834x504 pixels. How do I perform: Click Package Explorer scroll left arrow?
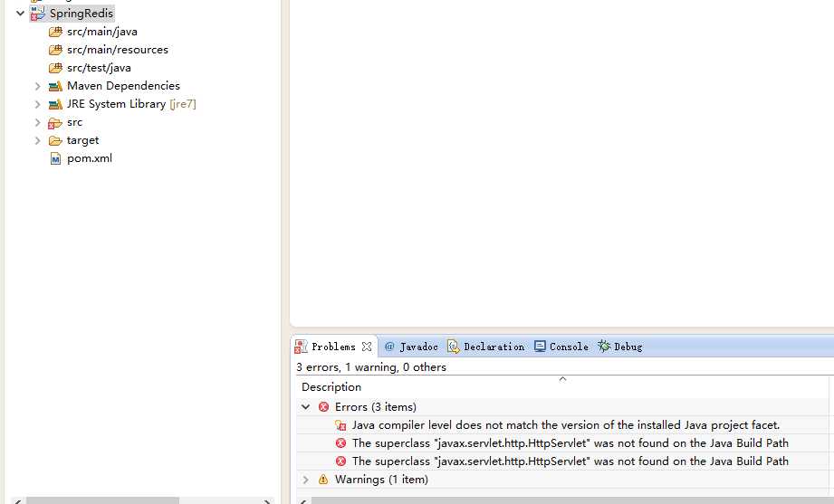tap(17, 500)
